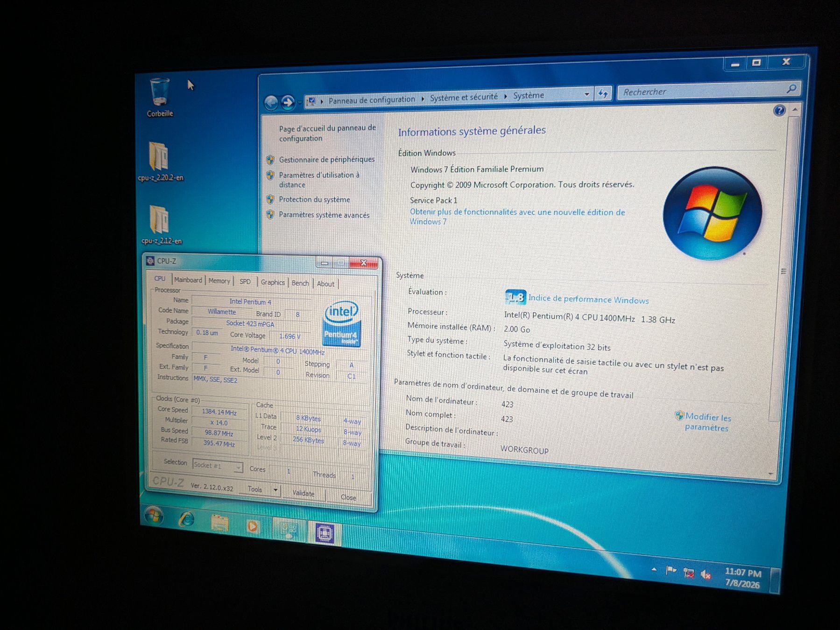Image resolution: width=840 pixels, height=630 pixels.
Task: Click the Action Center flag tray icon
Action: pos(671,570)
